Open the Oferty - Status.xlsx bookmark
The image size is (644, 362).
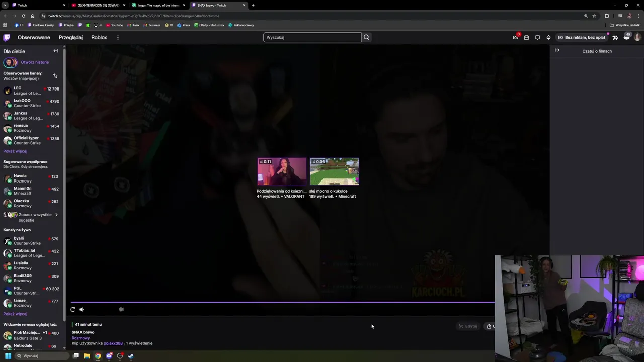point(209,25)
